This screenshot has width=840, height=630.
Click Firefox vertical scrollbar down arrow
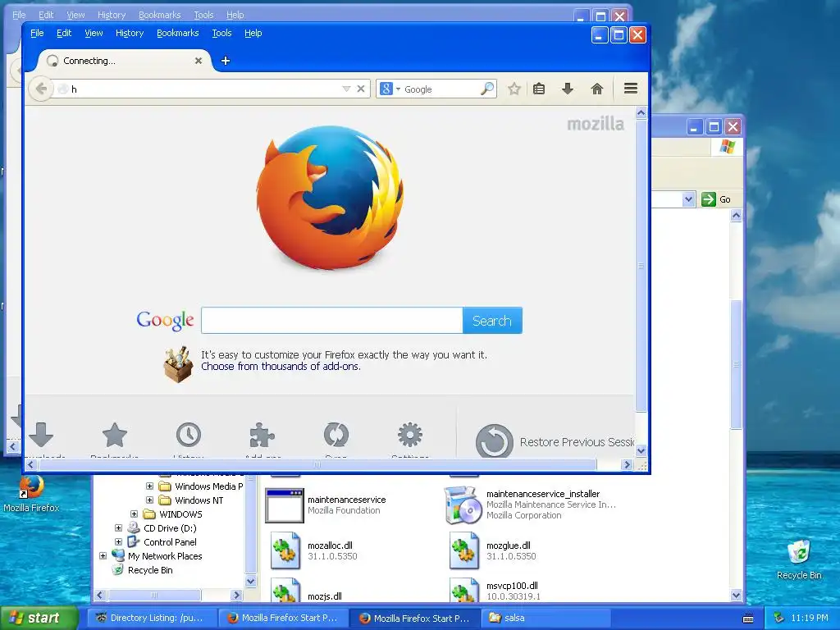pyautogui.click(x=641, y=450)
